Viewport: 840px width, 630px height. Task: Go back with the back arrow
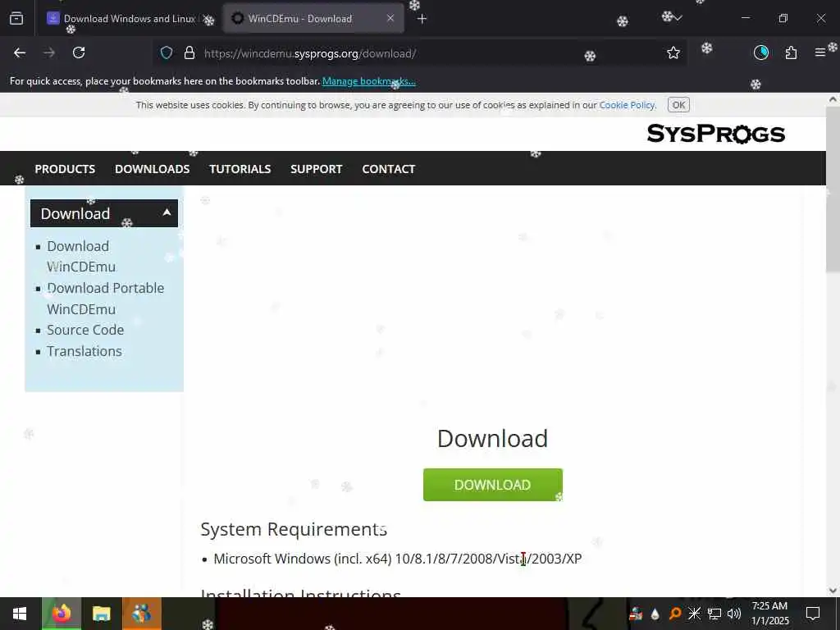pos(20,52)
